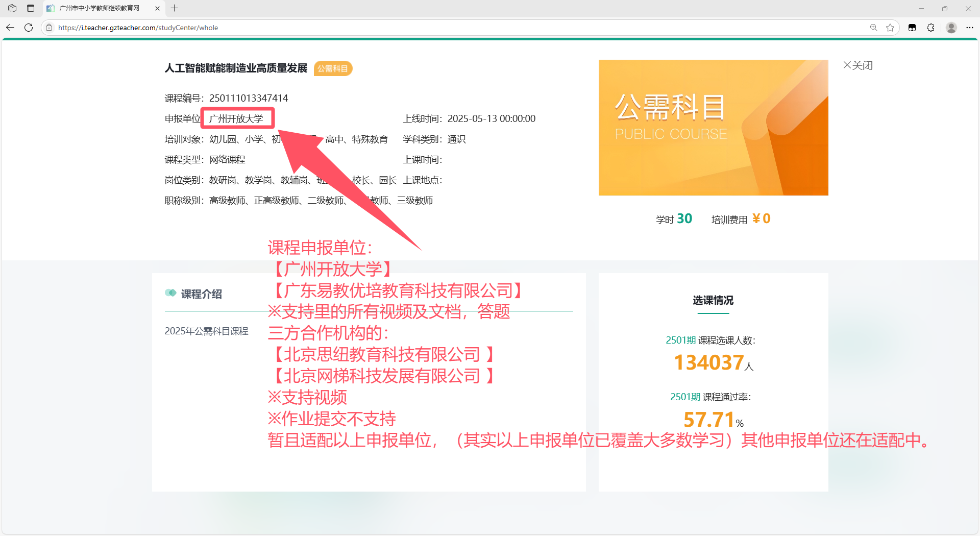Open browser settings and more menu
The height and width of the screenshot is (536, 980).
tap(970, 28)
